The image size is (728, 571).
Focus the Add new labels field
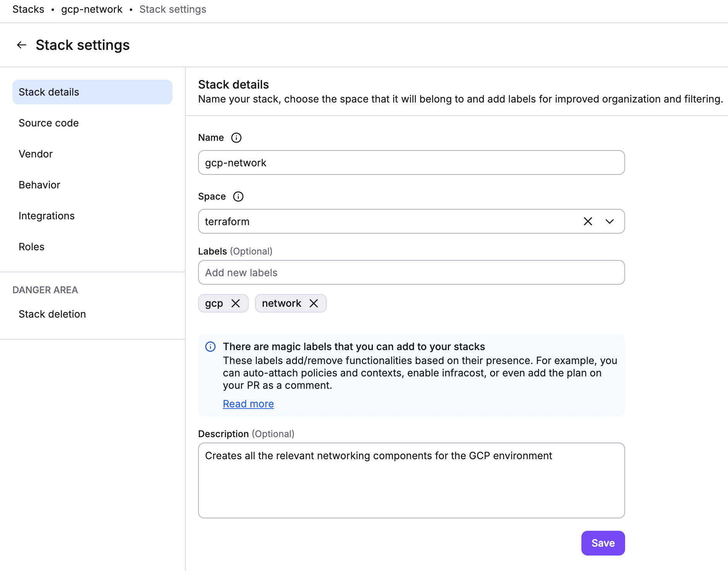point(411,273)
